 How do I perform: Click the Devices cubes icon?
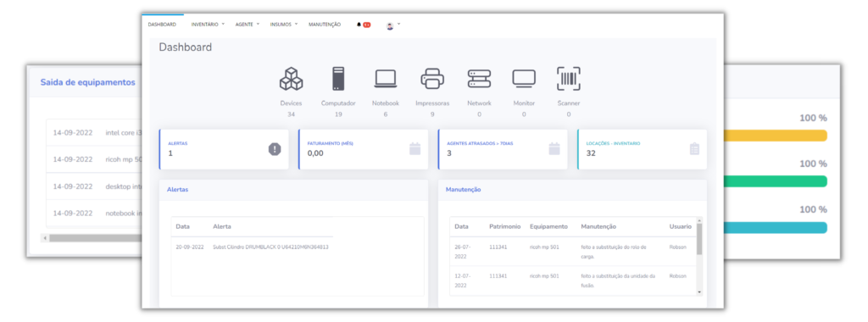(x=292, y=79)
